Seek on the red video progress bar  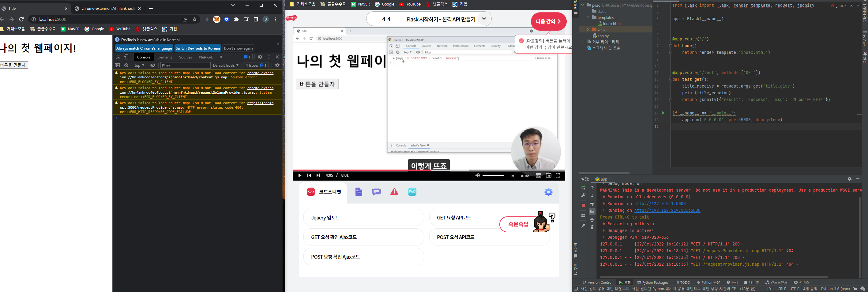pyautogui.click(x=429, y=170)
